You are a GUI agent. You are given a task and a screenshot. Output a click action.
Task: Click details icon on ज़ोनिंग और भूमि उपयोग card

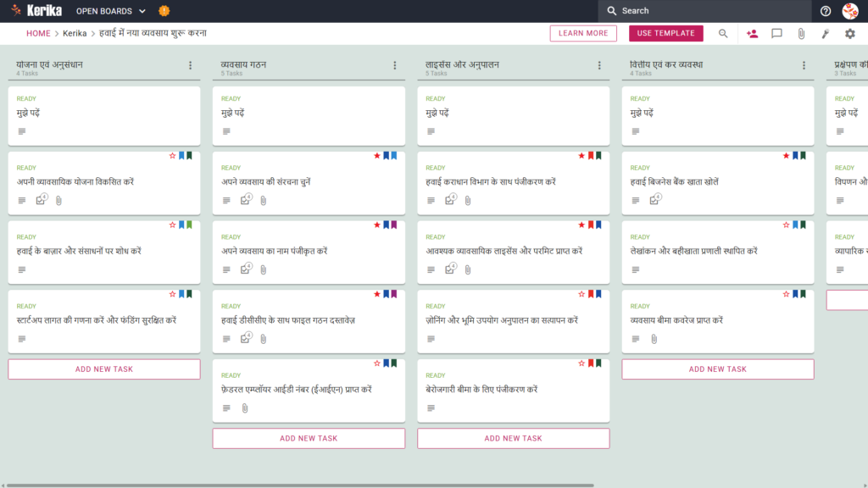pyautogui.click(x=431, y=339)
